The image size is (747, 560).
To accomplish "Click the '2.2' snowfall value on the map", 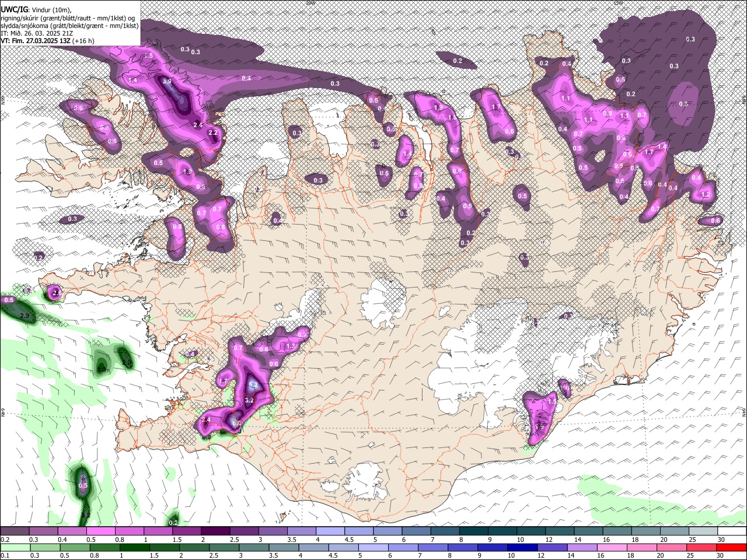I will [x=213, y=133].
